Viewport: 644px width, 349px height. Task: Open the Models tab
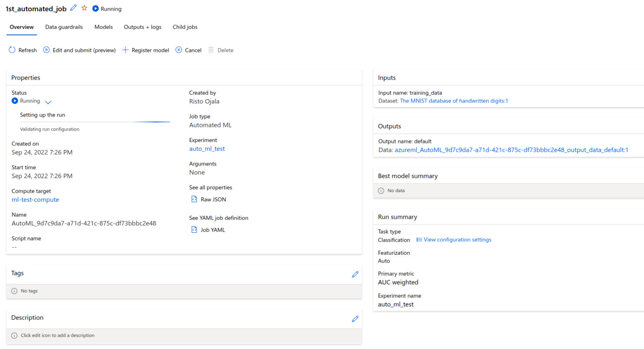pyautogui.click(x=103, y=27)
